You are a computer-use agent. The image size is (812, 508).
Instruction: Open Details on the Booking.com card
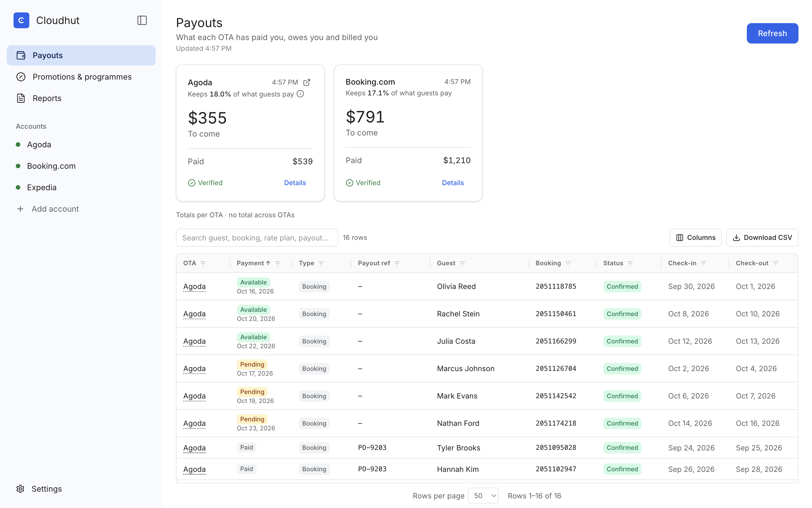click(x=453, y=183)
